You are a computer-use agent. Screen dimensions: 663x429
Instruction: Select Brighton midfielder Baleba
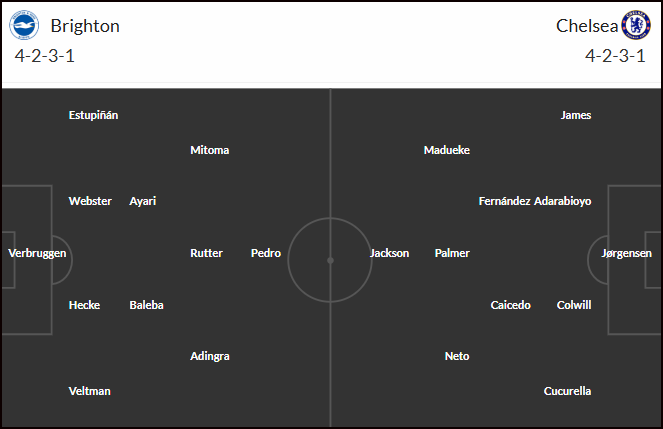tap(146, 305)
